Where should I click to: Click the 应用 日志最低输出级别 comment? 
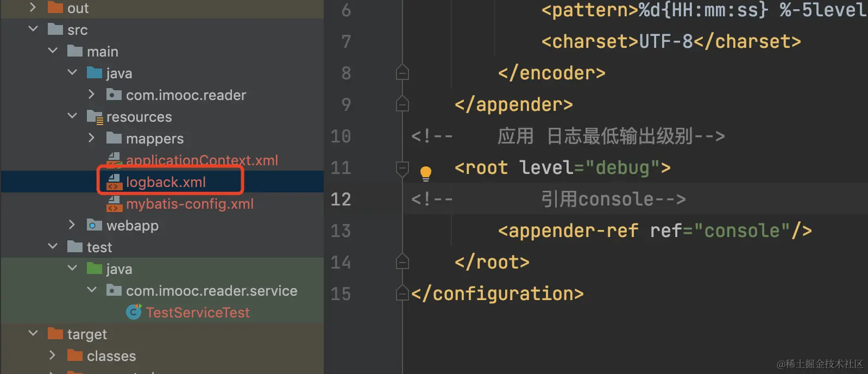tap(611, 136)
